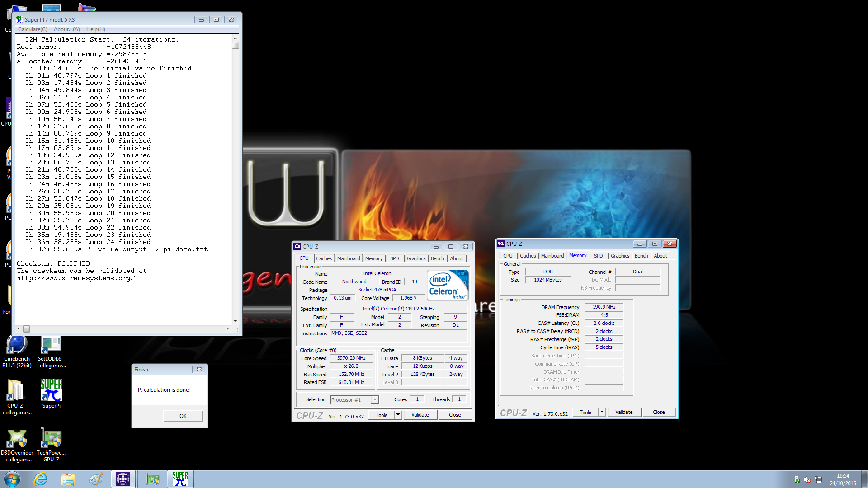Click Super PI horizontal scrollbar right arrow
Viewport: 868px width, 488px height.
tap(228, 329)
